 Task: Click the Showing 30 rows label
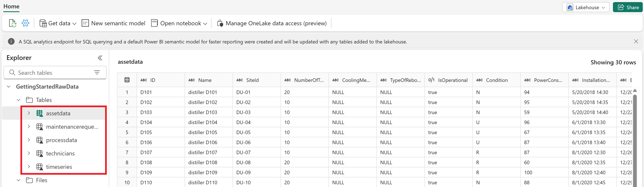613,62
